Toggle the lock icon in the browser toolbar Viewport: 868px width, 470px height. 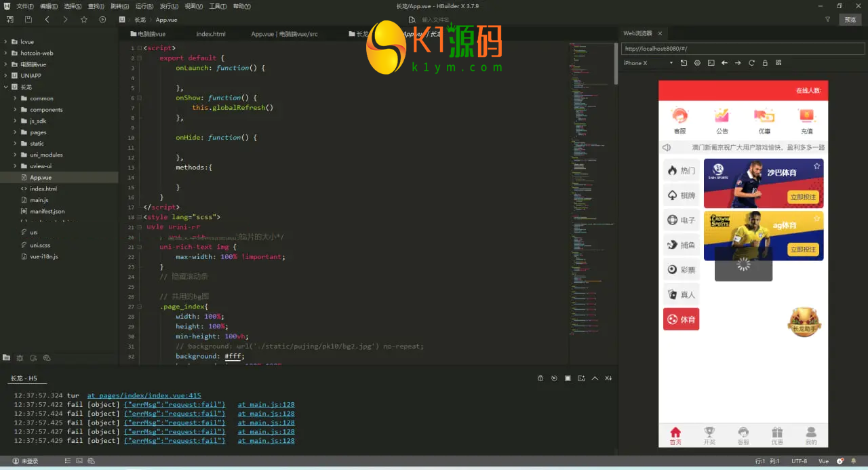765,63
